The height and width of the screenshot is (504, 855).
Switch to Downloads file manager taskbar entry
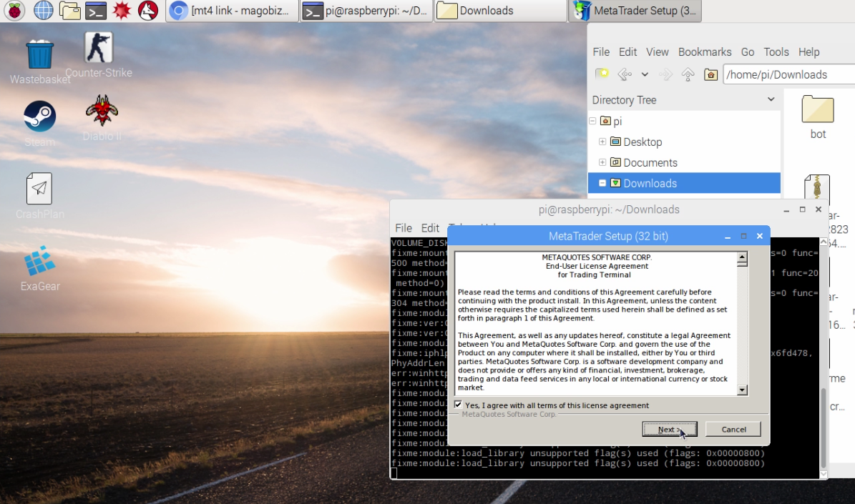pyautogui.click(x=501, y=11)
